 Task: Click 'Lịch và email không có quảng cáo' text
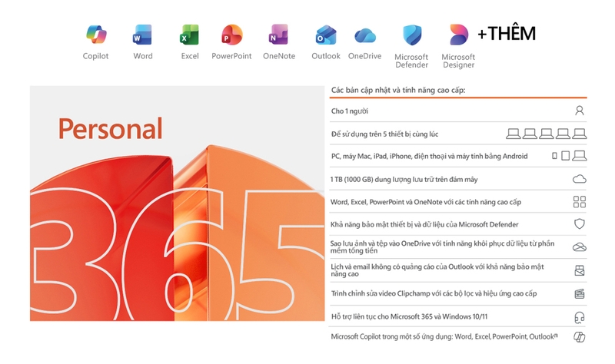coord(437,270)
